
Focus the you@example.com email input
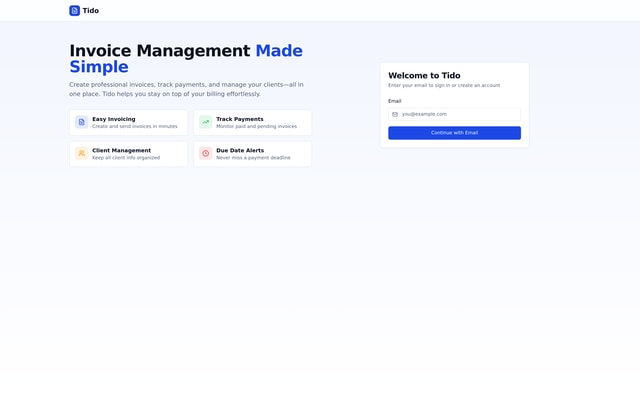[458, 114]
